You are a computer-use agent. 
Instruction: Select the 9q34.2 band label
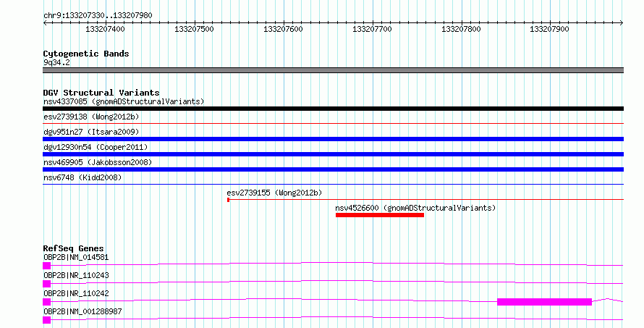tap(56, 62)
